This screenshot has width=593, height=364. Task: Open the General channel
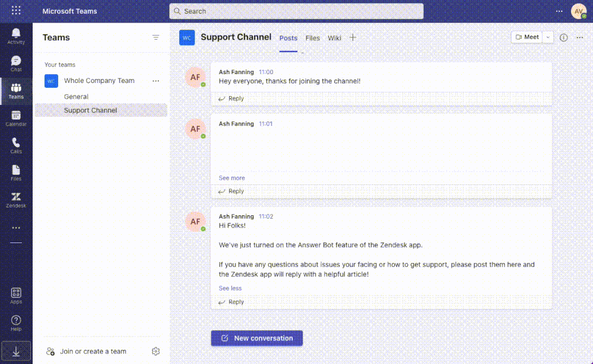(x=76, y=97)
